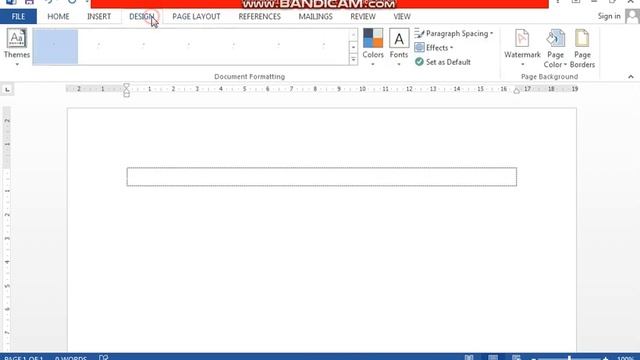The width and height of the screenshot is (640, 360).
Task: Open the Page Borders dialog
Action: tap(582, 48)
